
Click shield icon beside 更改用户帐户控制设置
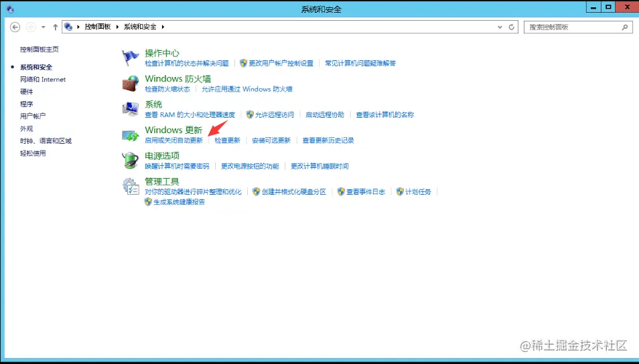[x=243, y=63]
